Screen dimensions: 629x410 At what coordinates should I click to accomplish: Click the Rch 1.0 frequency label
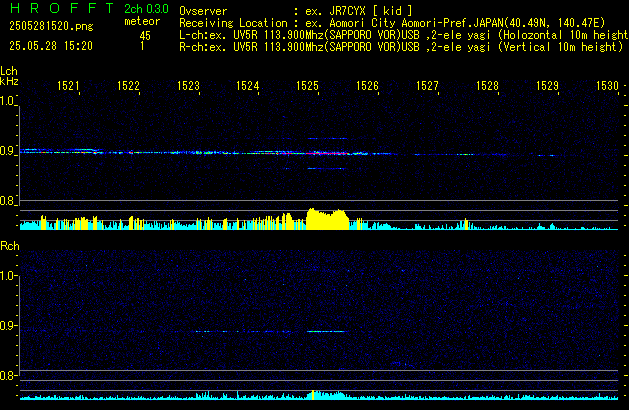[7, 276]
